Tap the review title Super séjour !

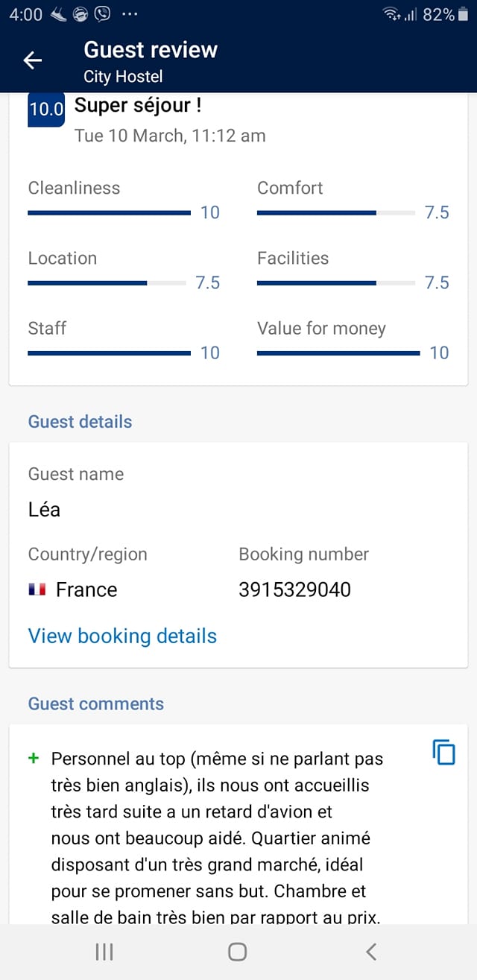click(x=138, y=105)
